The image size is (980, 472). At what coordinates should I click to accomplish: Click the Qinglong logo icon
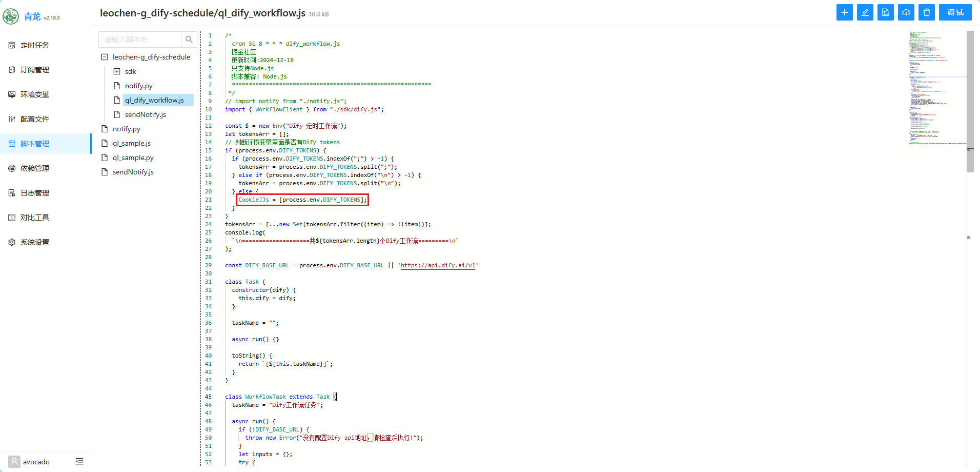[11, 16]
